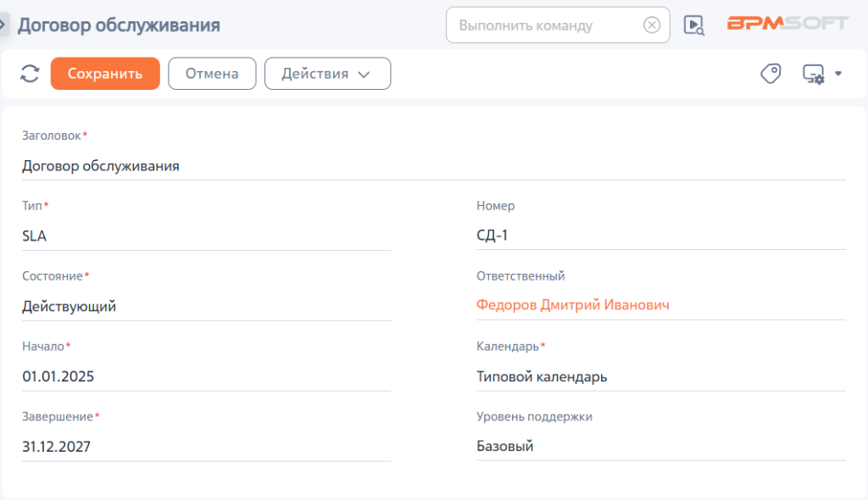Open the Уровень поддержки field Базовый
The height and width of the screenshot is (500, 868).
coord(661,447)
